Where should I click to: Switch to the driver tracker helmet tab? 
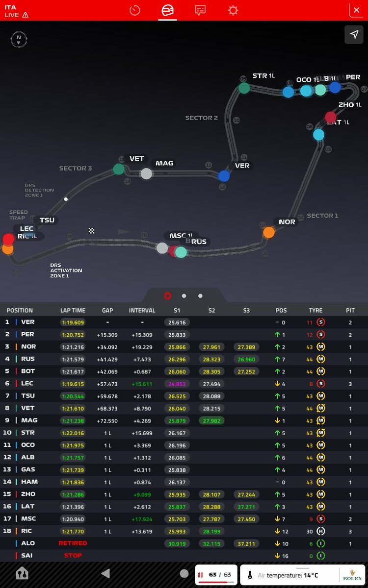click(168, 10)
